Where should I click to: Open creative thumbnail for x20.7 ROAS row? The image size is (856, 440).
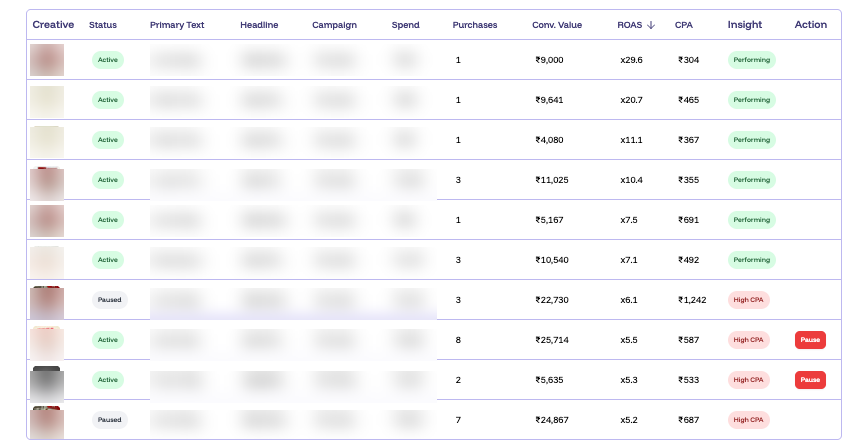tap(47, 101)
